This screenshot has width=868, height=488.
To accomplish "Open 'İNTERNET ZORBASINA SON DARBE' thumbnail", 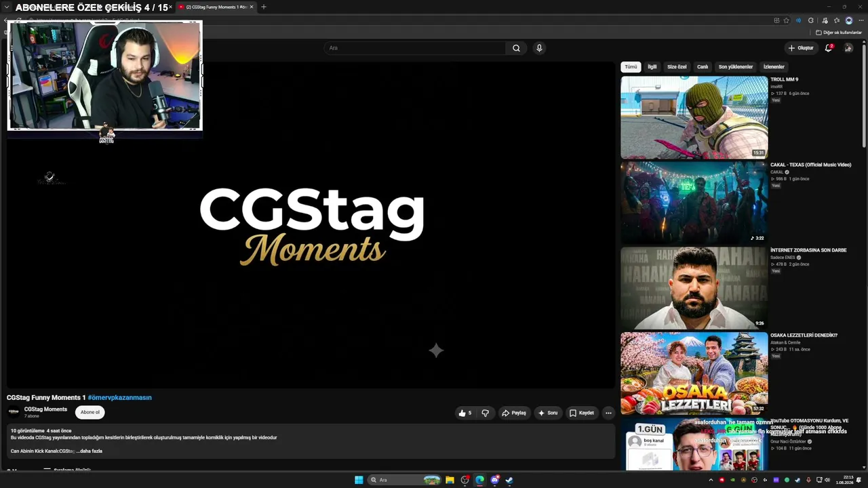I will click(x=694, y=288).
